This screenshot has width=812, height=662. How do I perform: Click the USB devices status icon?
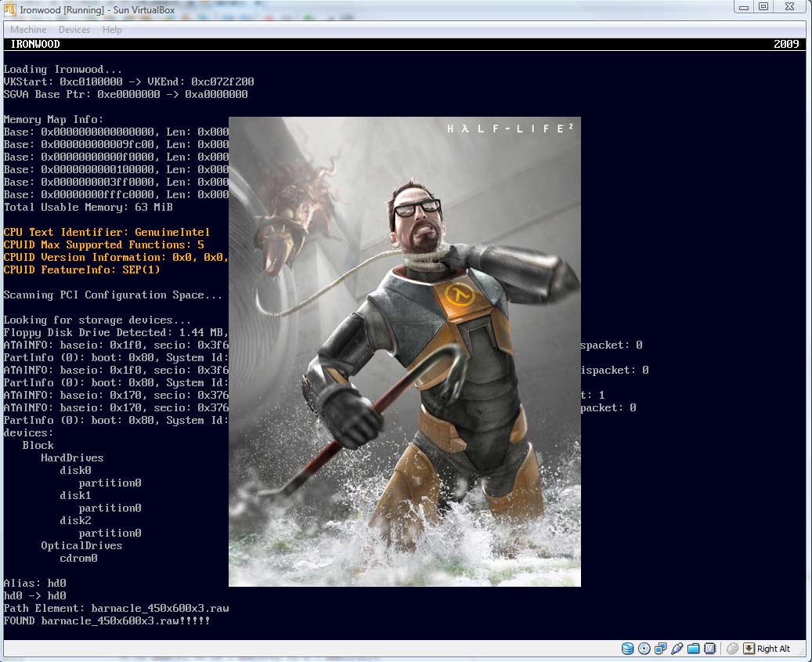[677, 649]
